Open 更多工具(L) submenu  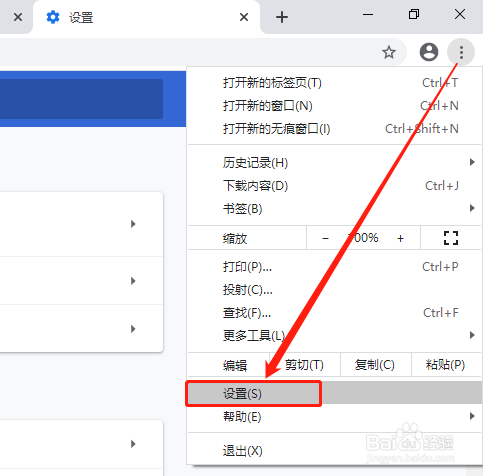[334, 335]
